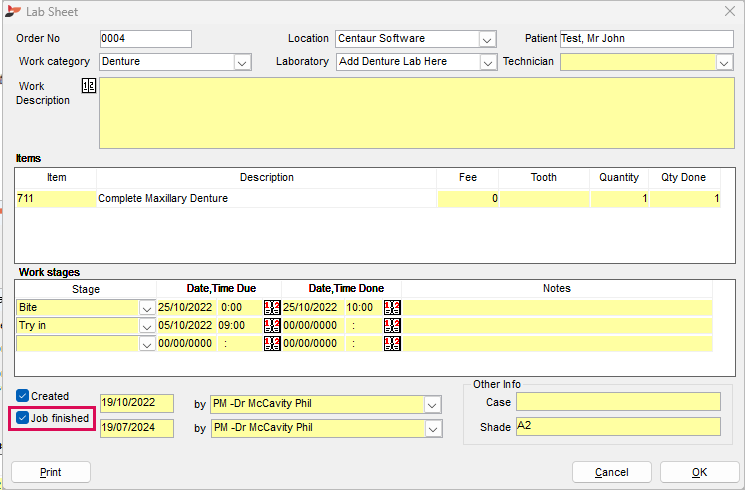
Task: Click the Print button
Action: pyautogui.click(x=51, y=472)
